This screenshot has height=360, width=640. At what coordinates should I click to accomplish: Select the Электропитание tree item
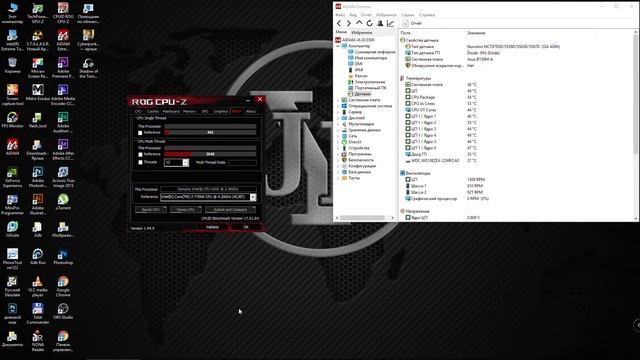[366, 82]
